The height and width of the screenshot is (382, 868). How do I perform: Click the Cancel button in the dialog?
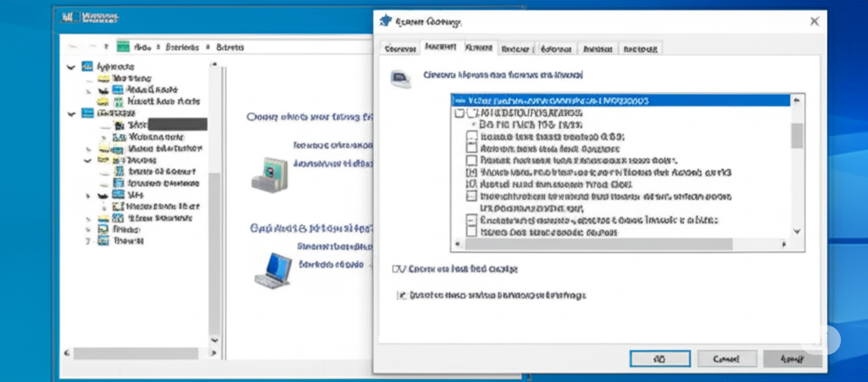point(726,359)
